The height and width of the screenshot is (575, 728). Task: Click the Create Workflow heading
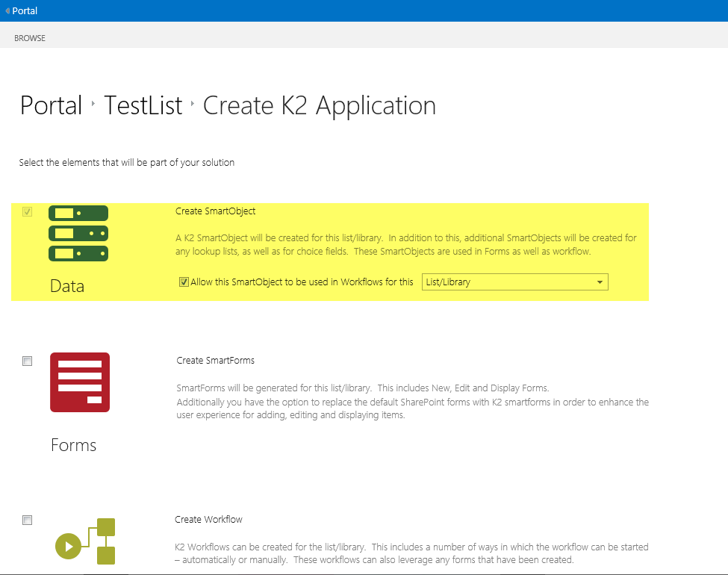pos(208,519)
